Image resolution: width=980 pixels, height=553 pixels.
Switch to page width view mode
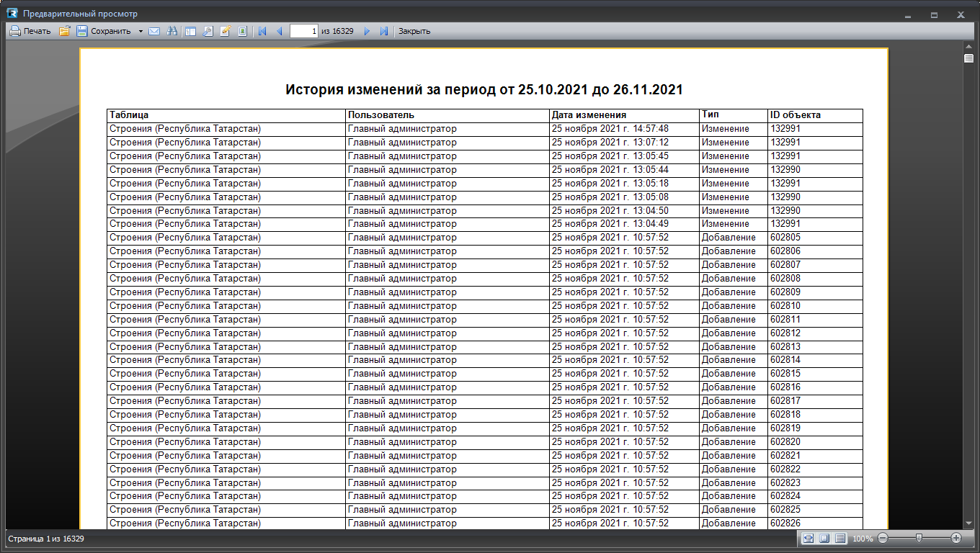coord(808,538)
